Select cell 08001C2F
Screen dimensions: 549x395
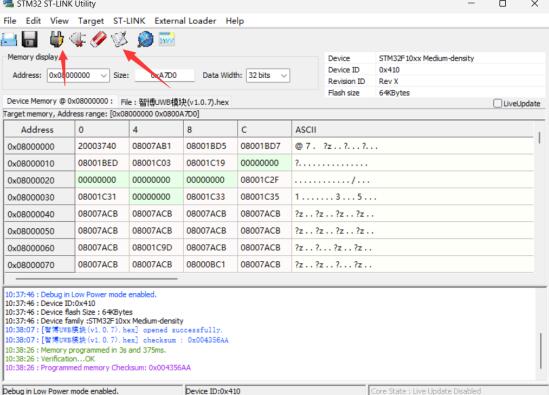tap(264, 180)
